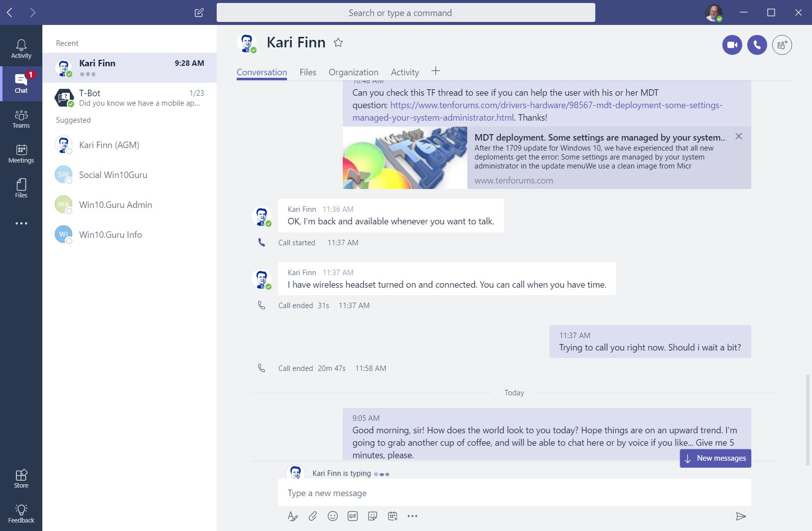Jump to New messages
This screenshot has height=531, width=812.
coord(715,458)
